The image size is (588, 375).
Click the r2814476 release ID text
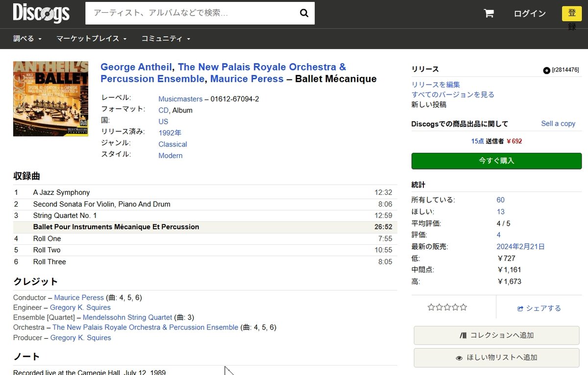[x=565, y=70]
